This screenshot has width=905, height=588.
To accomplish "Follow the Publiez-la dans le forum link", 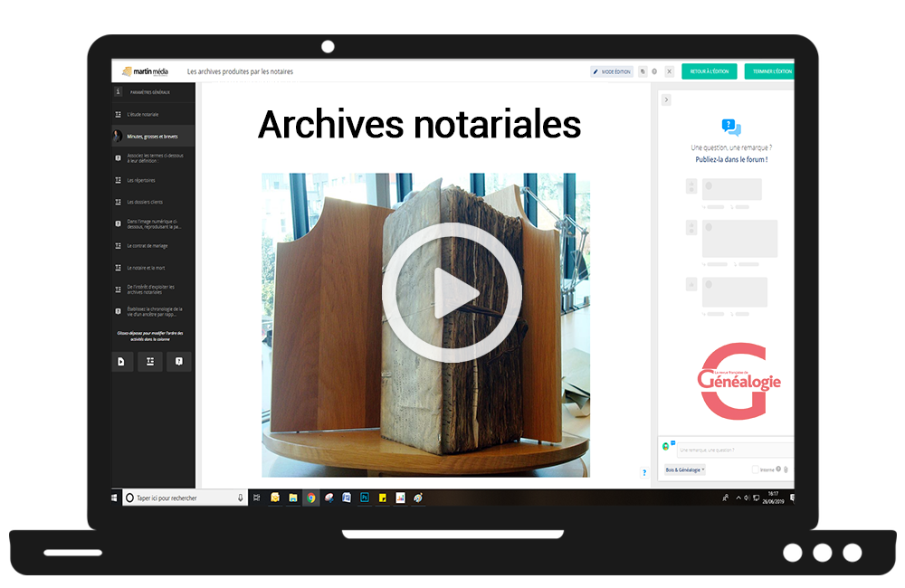I will 731,160.
